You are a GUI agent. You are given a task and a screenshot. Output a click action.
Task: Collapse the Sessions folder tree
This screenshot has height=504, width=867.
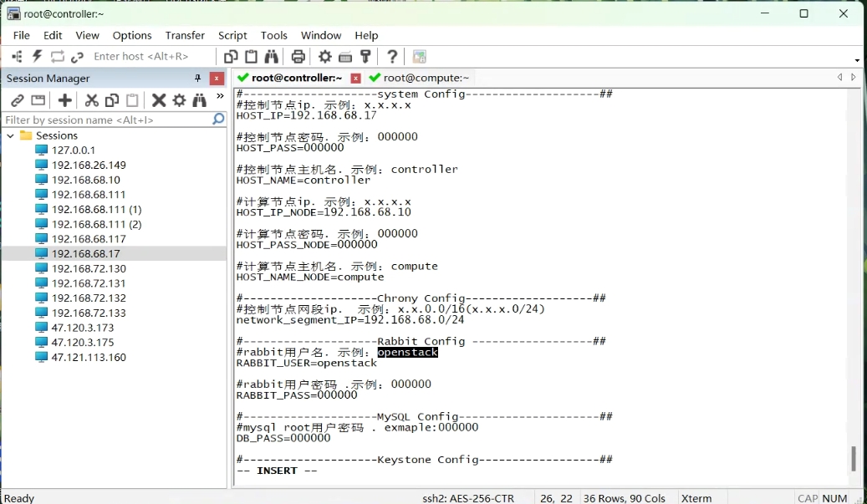[10, 135]
